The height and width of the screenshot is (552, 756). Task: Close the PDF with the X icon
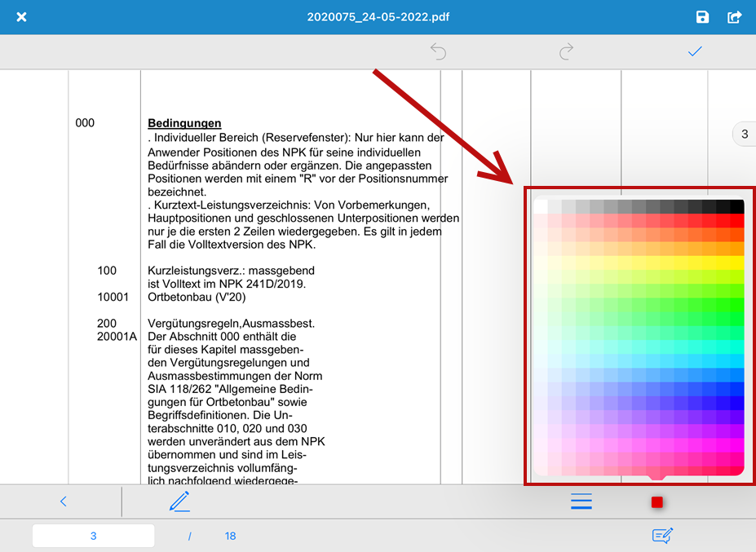[22, 17]
